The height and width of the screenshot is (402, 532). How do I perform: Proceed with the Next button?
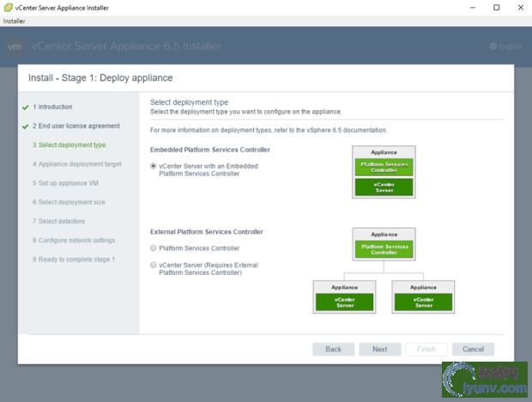point(380,349)
